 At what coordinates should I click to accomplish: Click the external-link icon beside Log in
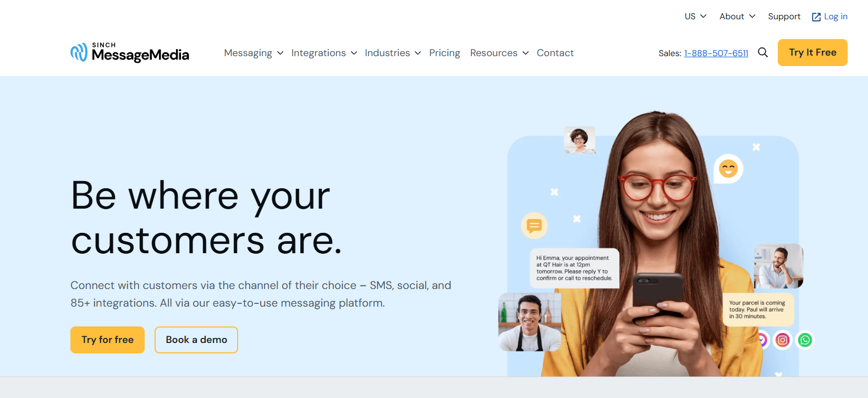click(816, 17)
